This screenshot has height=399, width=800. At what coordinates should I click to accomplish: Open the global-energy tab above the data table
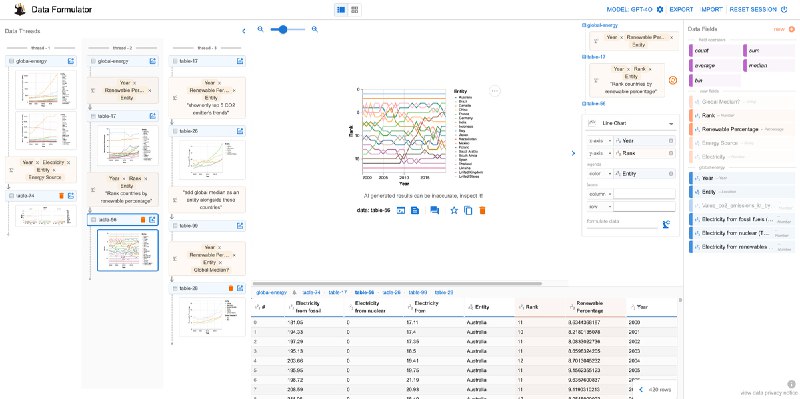coord(271,292)
